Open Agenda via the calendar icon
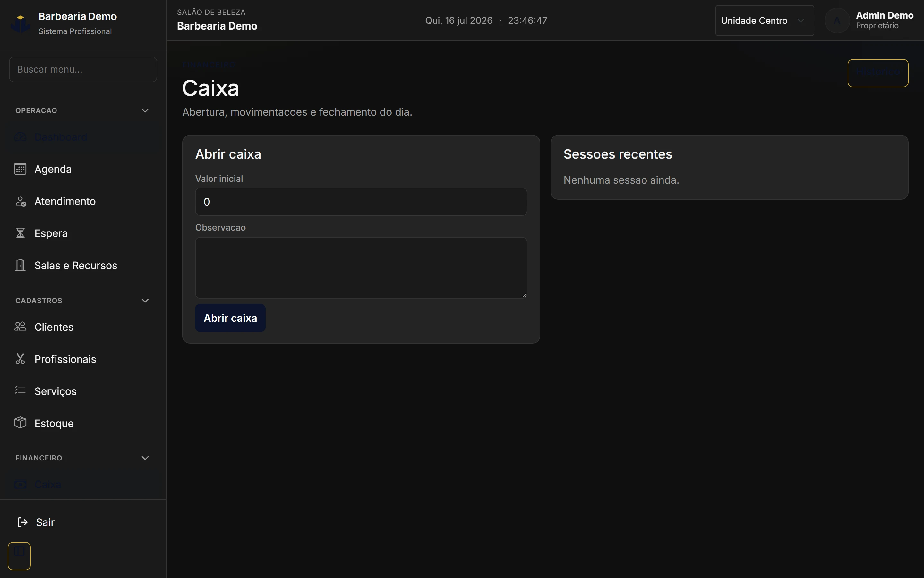 [x=20, y=169]
